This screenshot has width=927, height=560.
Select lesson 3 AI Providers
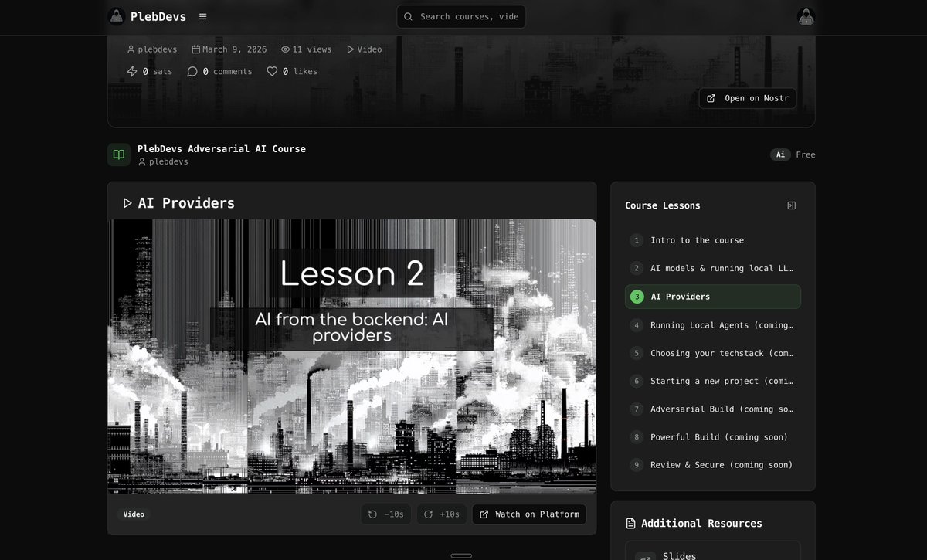[713, 297]
